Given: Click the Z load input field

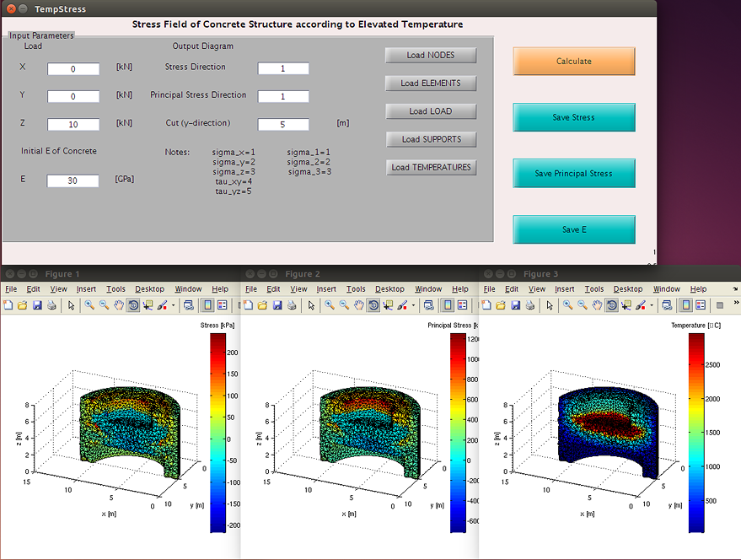Looking at the screenshot, I should coord(73,124).
